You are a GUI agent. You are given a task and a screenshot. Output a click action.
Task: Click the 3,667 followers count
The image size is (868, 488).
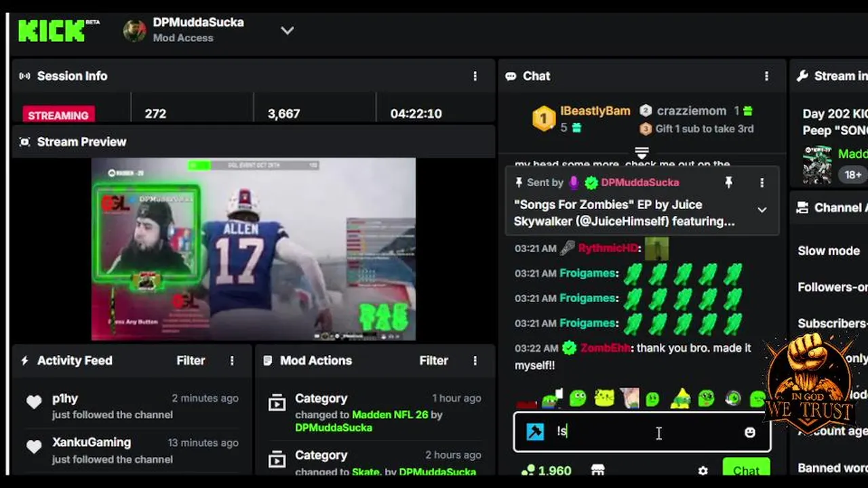[x=283, y=114]
